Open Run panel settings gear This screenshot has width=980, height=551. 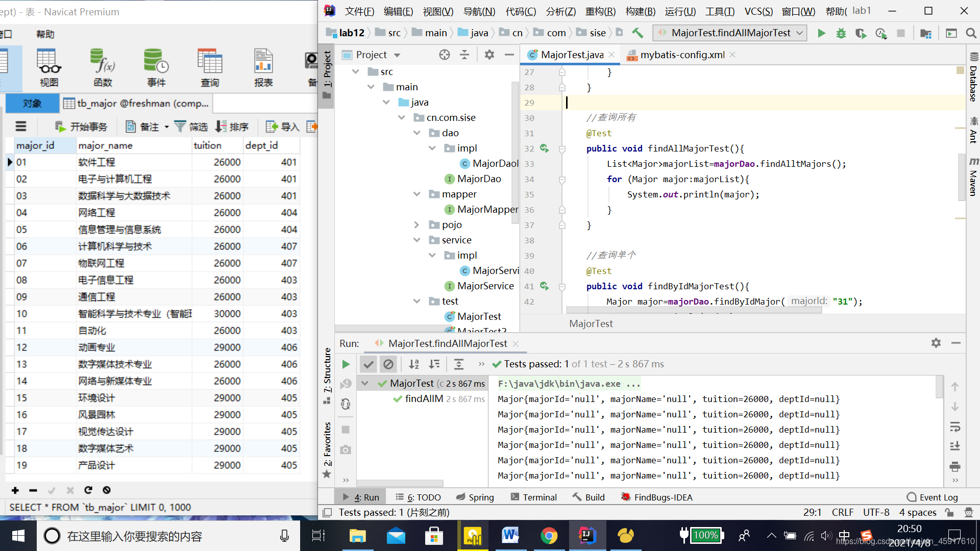pyautogui.click(x=936, y=343)
